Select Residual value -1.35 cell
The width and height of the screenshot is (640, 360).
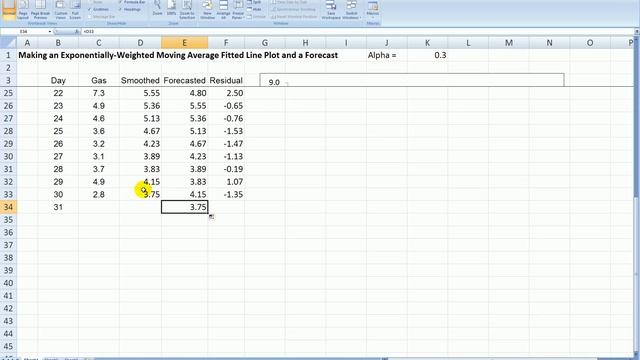point(226,194)
